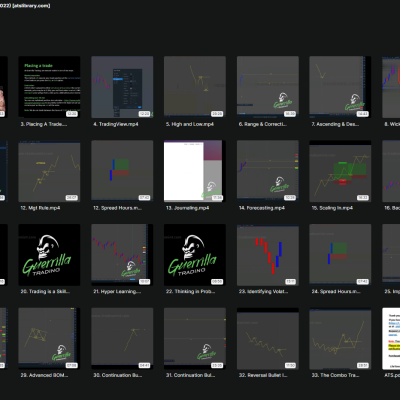Open the 5. High and Low.mp4 thumbnail
This screenshot has width=400, height=400.
click(x=195, y=87)
